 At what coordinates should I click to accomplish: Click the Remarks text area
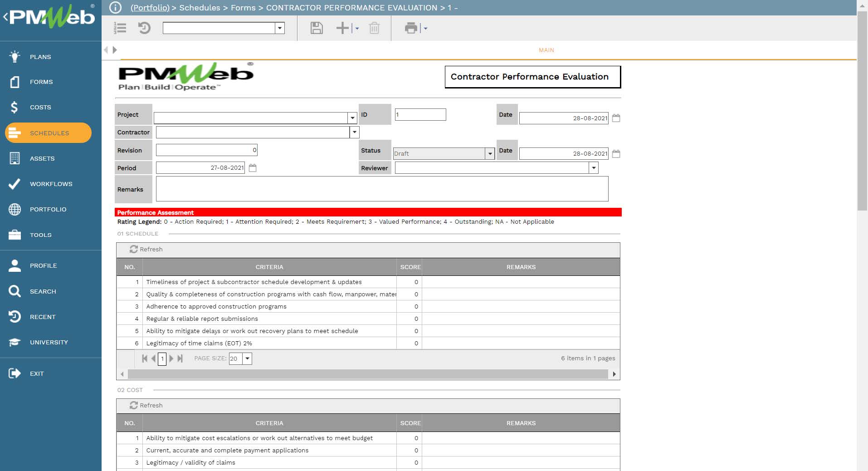[x=382, y=189]
